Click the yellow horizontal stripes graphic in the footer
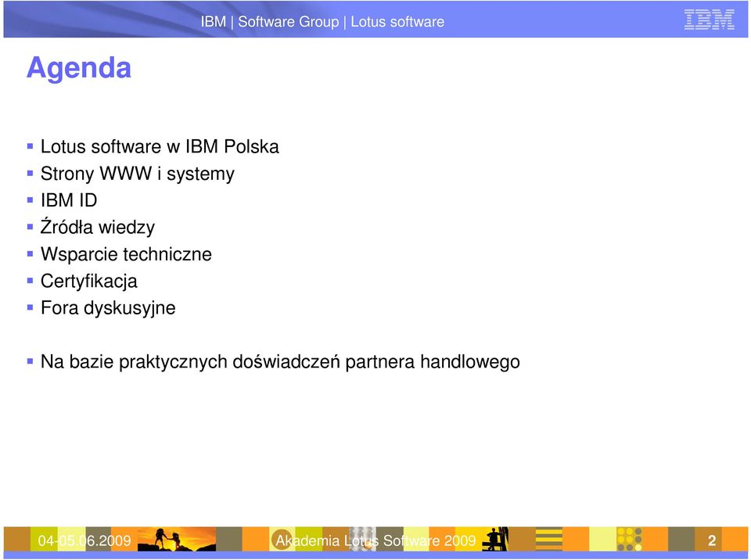This screenshot has width=751, height=560. point(548,540)
